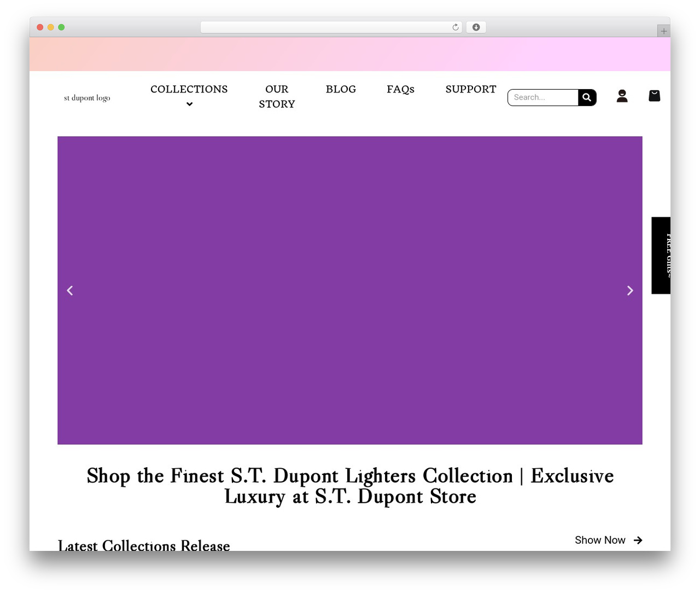The height and width of the screenshot is (593, 700).
Task: Click the browser download icon
Action: (476, 27)
